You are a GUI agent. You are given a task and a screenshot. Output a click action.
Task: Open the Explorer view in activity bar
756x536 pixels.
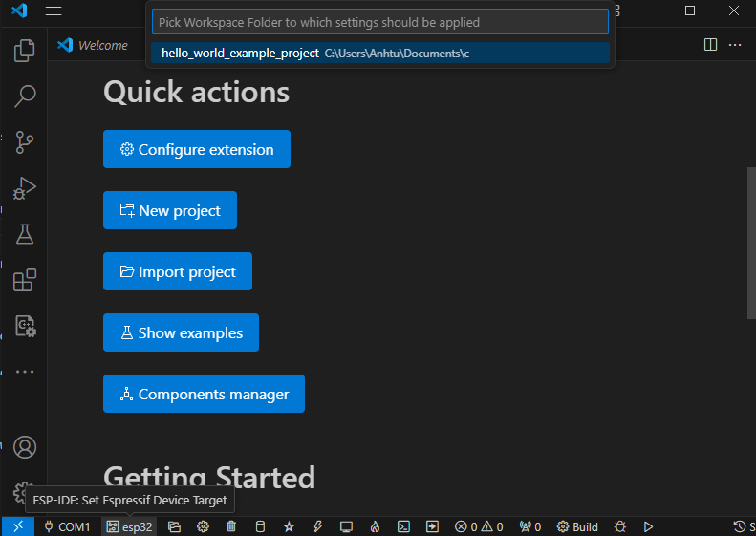[x=24, y=51]
